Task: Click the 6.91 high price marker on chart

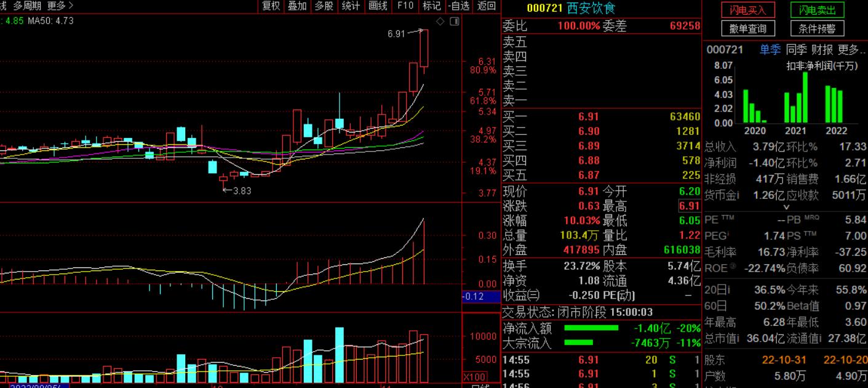Action: 396,34
